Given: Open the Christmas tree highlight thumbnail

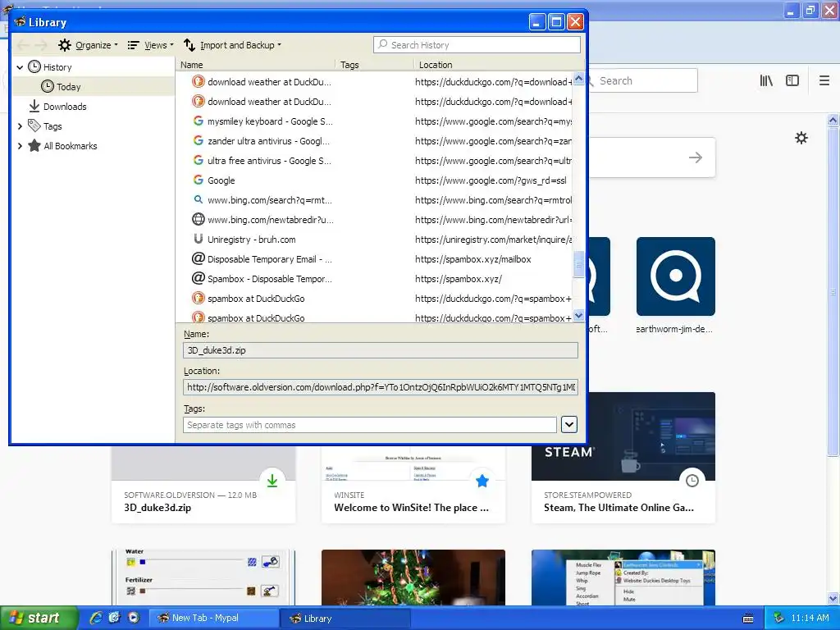Looking at the screenshot, I should click(x=413, y=577).
